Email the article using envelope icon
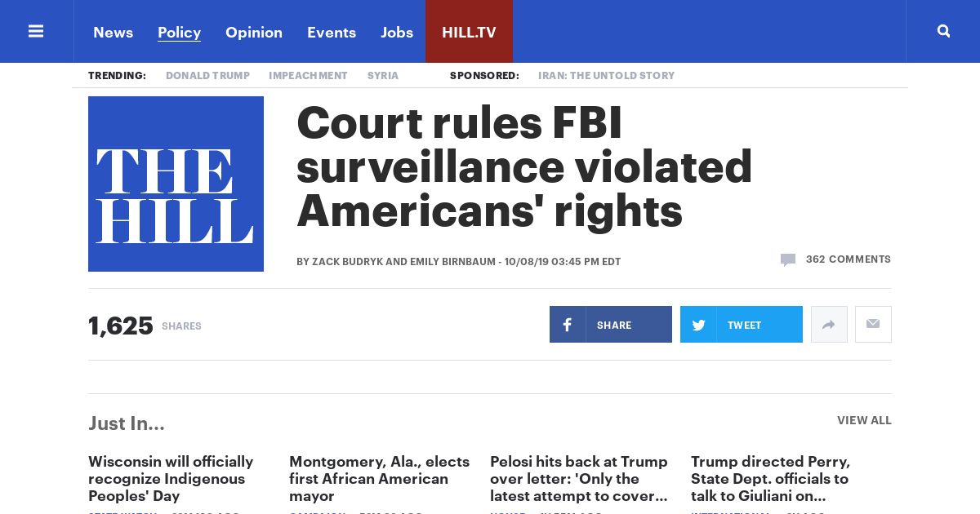 pyautogui.click(x=873, y=325)
